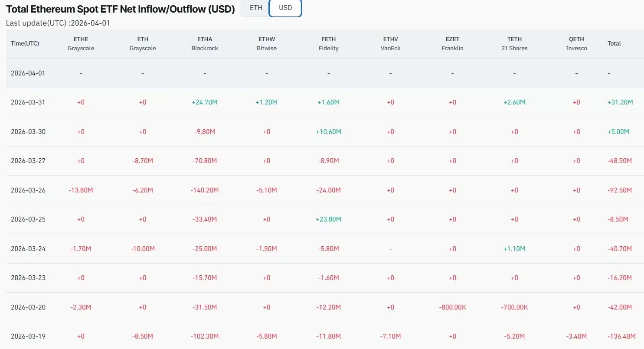Viewport: 644px width, 349px height.
Task: Click the ETHW Bitwise column header
Action: (266, 44)
